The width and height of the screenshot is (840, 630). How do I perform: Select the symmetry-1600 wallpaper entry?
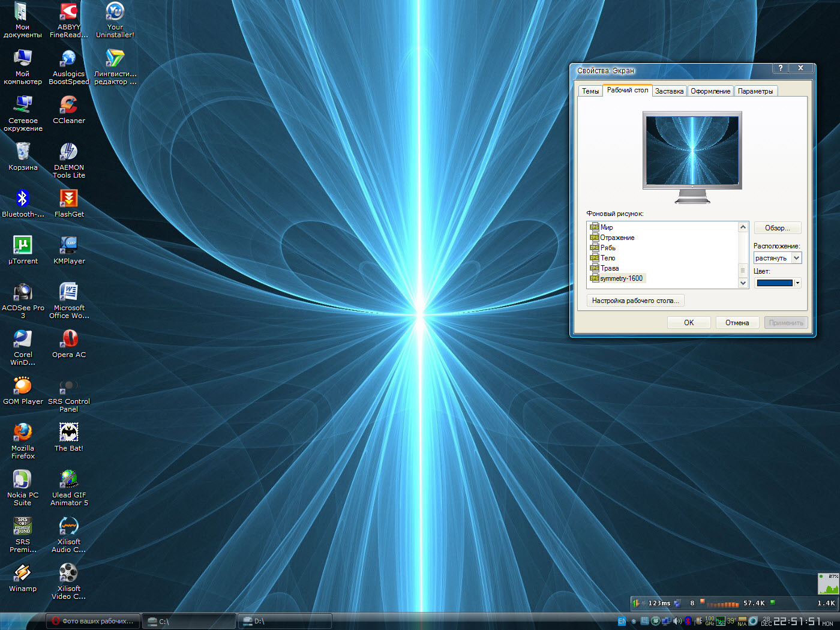click(617, 278)
